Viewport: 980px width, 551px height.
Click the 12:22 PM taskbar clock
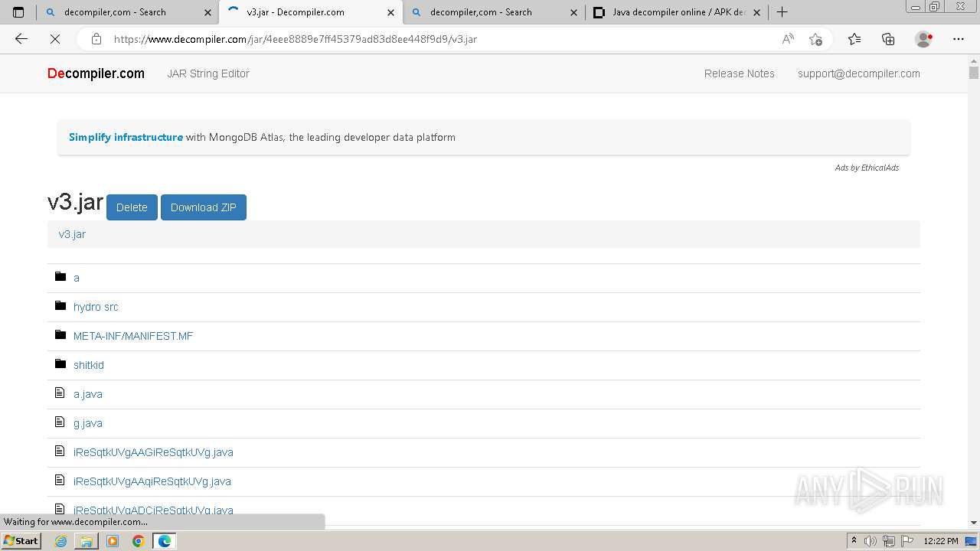coord(941,541)
